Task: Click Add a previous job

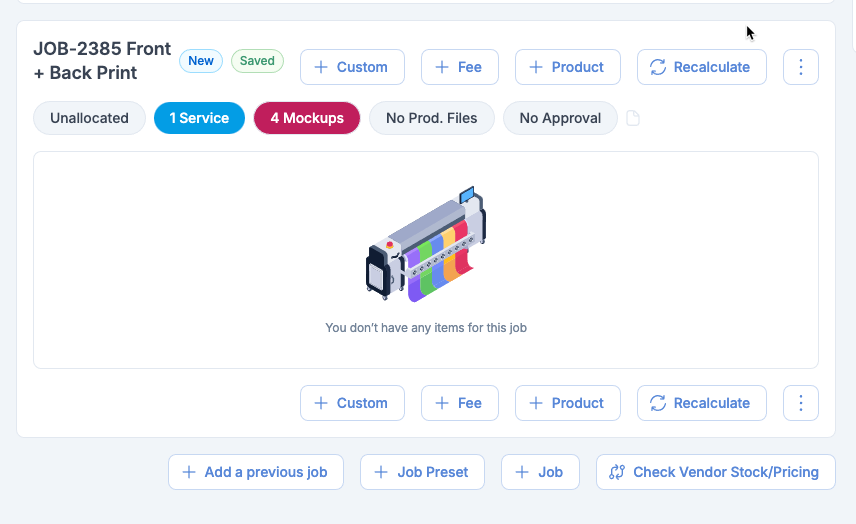Action: 256,472
